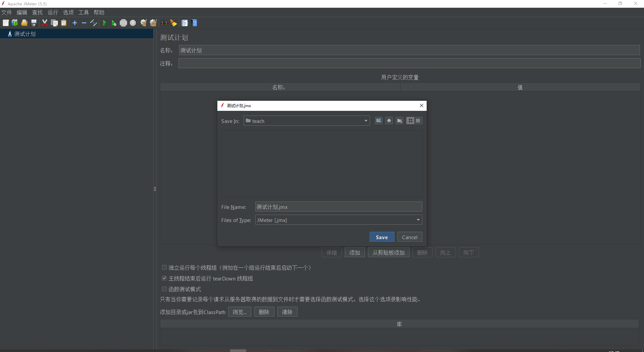Viewport: 644px width, 352px height.
Task: Enable running each thread group independently
Action: pyautogui.click(x=164, y=268)
